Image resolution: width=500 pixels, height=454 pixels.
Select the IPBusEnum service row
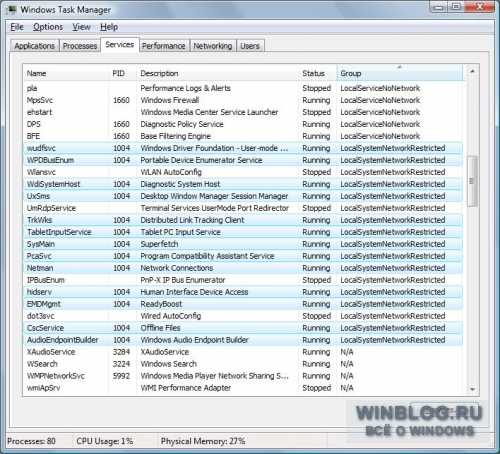[243, 280]
